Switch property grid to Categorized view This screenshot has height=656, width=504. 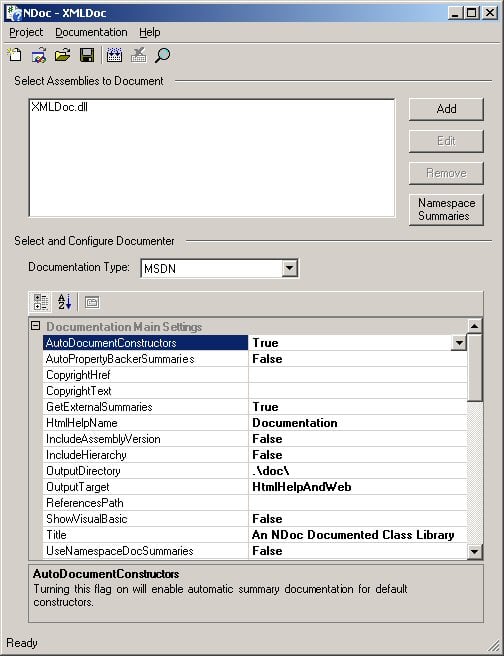[x=41, y=302]
